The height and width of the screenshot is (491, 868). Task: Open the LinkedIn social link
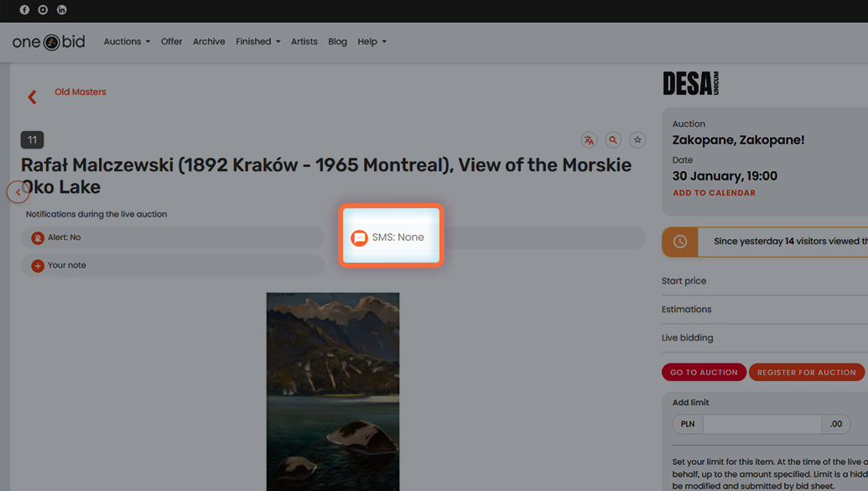(x=61, y=10)
